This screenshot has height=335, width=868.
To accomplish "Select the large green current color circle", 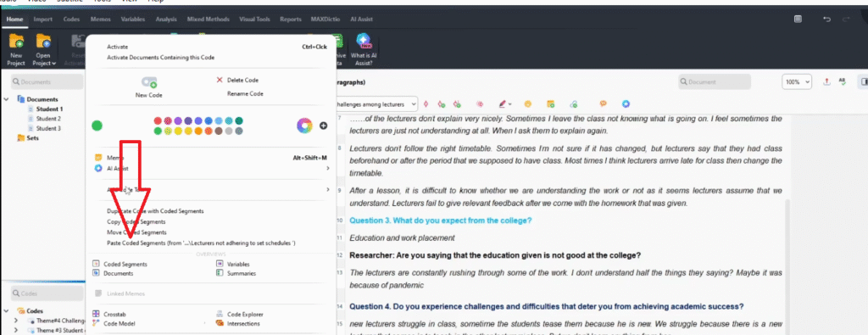I will coord(97,126).
